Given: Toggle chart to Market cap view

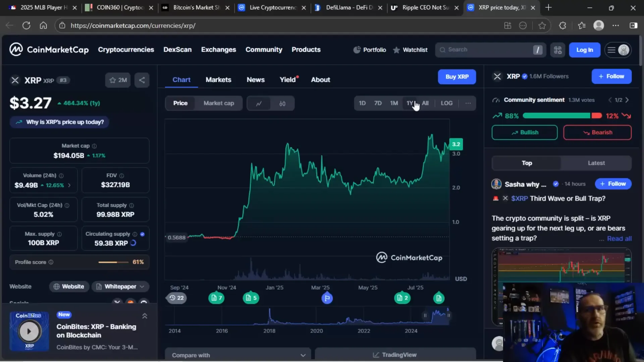Looking at the screenshot, I should point(219,103).
